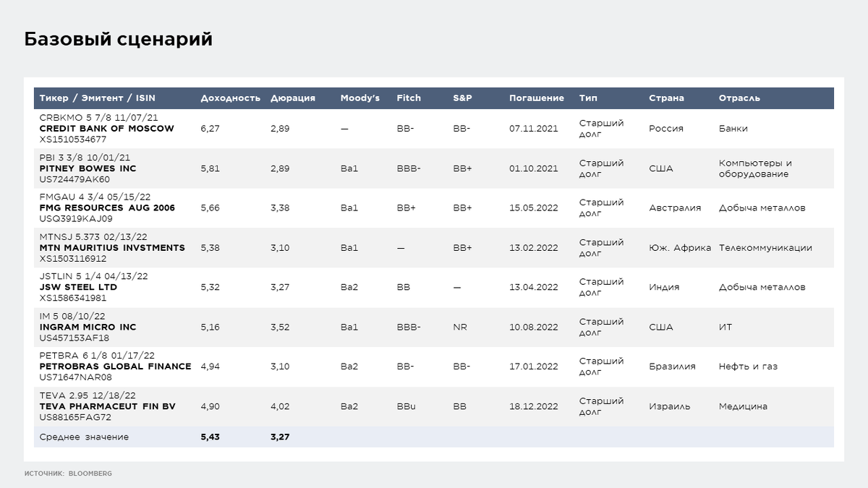Click country cell 'Юж. Африка'

click(x=680, y=248)
